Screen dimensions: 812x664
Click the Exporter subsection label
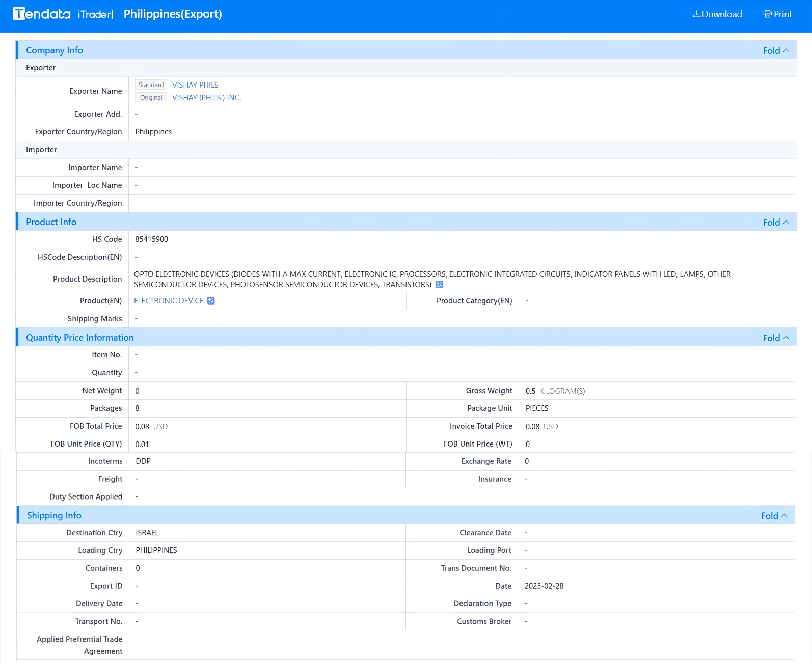(x=41, y=68)
